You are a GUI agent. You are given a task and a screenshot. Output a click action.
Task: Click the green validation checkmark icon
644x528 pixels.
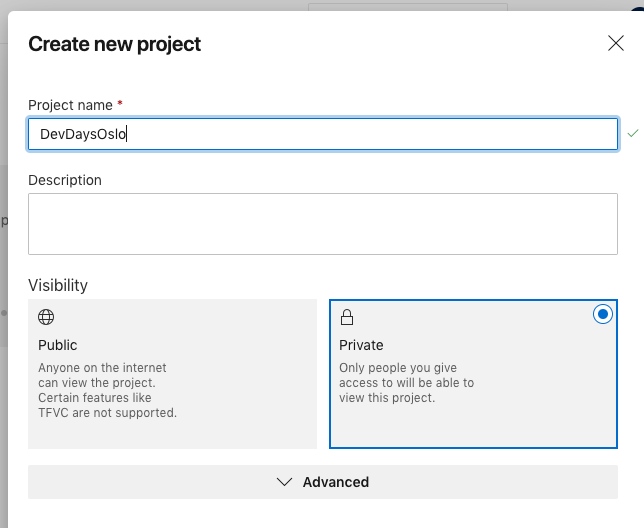pyautogui.click(x=632, y=133)
